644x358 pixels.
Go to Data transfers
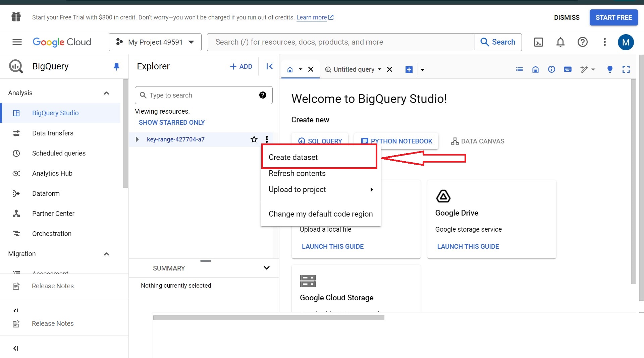(x=60, y=133)
